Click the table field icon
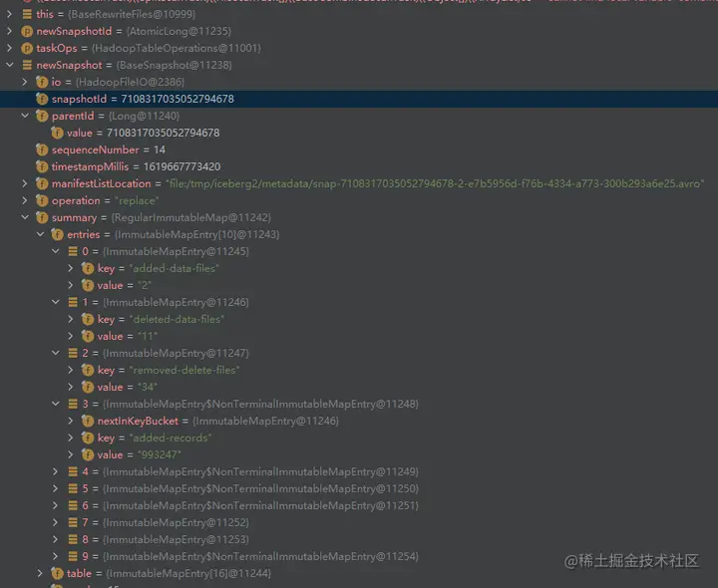Viewport: 718px width, 588px height. tap(57, 573)
